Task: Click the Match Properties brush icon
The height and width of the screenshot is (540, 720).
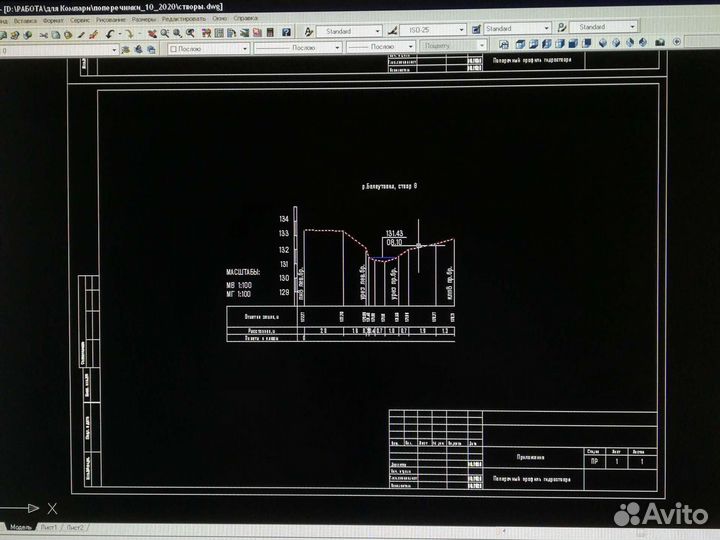Action: [x=81, y=35]
